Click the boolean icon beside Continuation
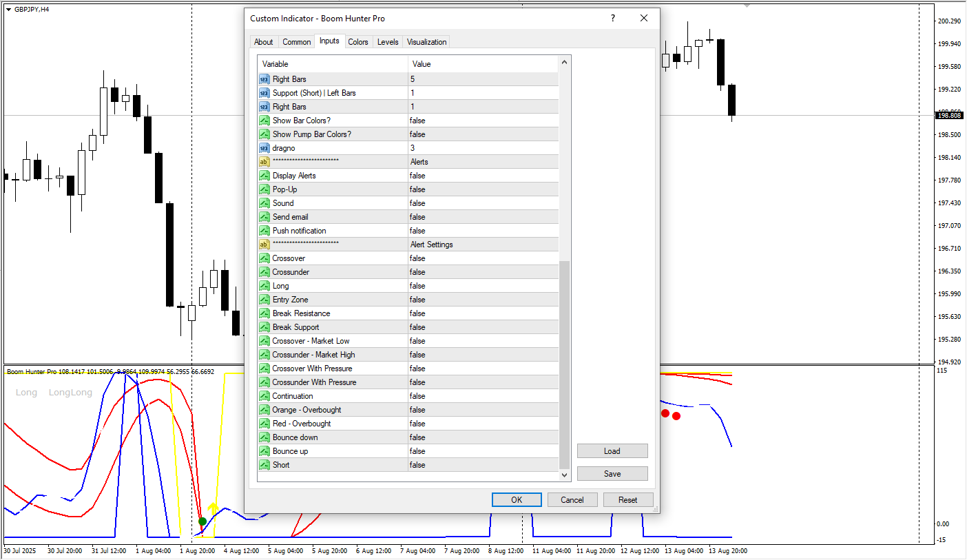The height and width of the screenshot is (560, 967). click(x=264, y=396)
